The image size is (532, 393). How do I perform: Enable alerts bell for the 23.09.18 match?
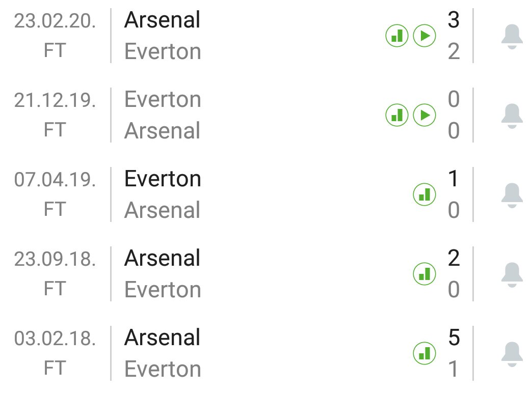(x=512, y=275)
